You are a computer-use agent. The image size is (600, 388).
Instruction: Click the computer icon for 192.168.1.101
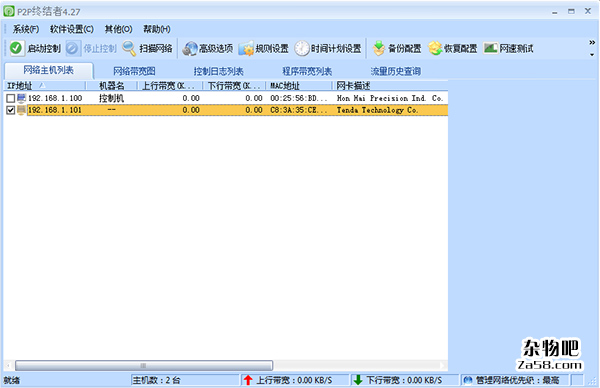click(x=21, y=110)
